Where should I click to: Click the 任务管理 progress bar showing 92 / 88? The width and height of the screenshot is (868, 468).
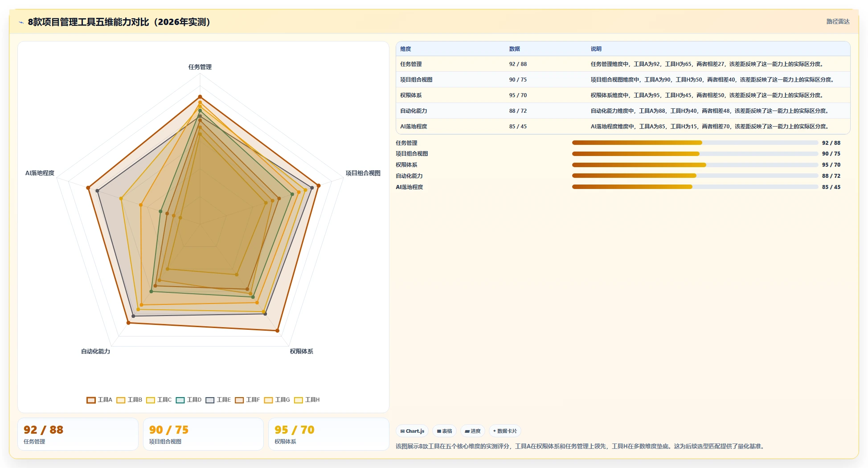[x=695, y=143]
